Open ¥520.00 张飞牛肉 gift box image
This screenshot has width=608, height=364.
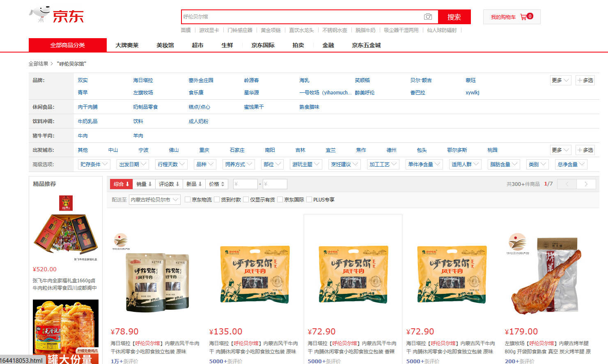[66, 228]
